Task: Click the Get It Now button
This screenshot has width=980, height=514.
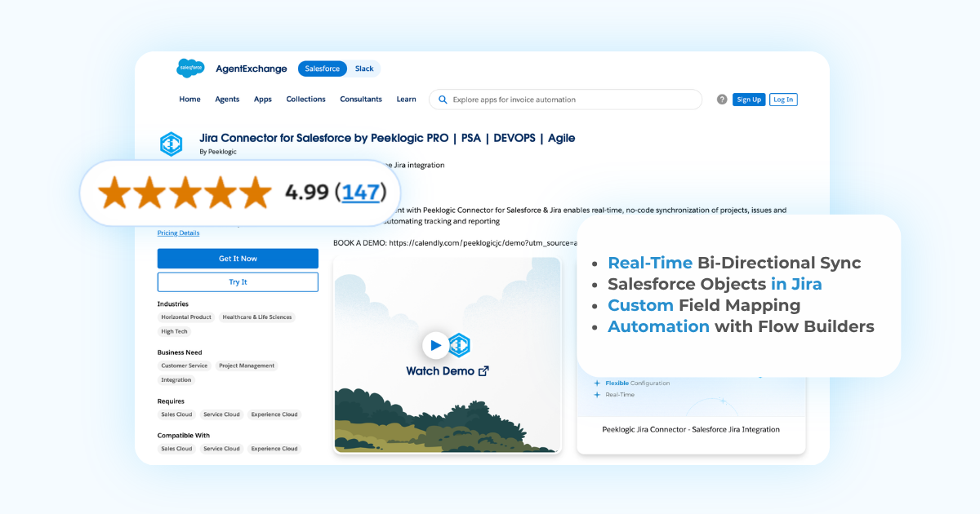Action: point(238,259)
